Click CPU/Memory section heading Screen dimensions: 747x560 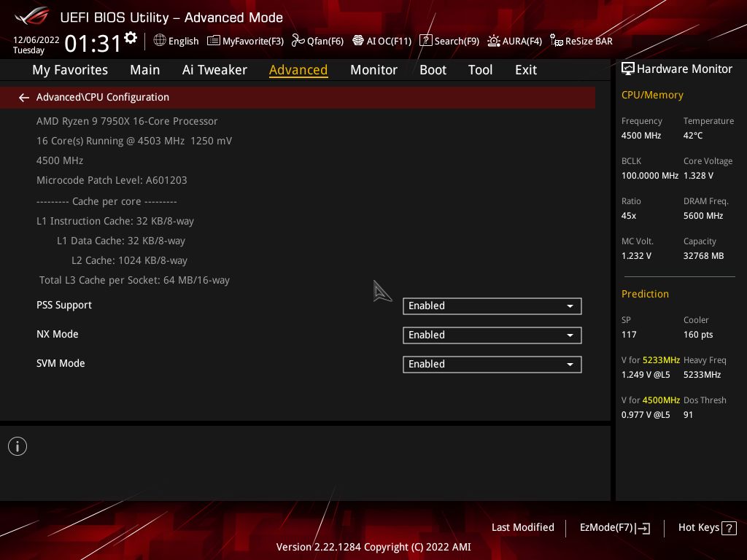click(x=652, y=96)
